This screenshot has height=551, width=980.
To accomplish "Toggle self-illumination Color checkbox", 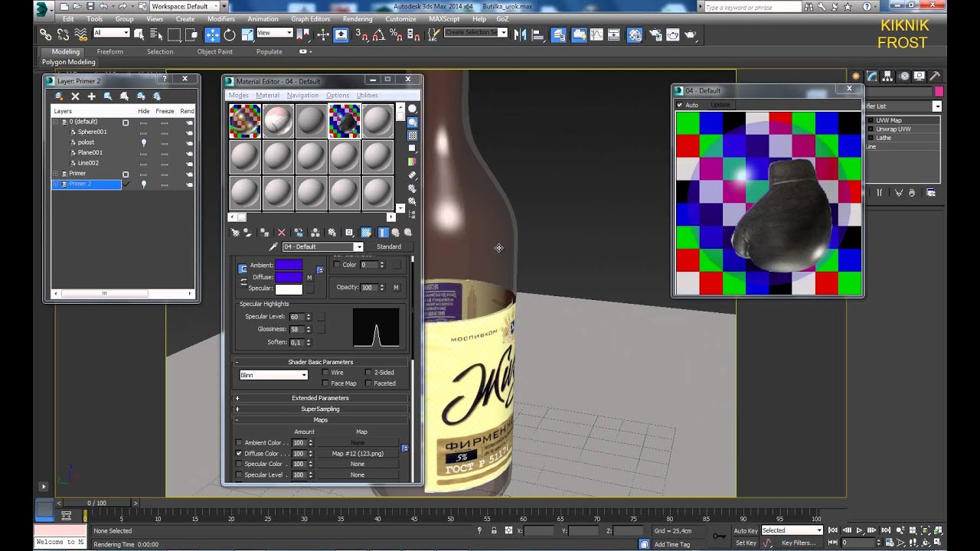I will pos(336,265).
